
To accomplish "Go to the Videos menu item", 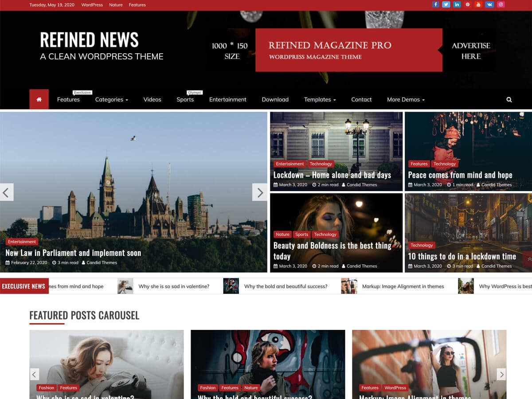I will tap(152, 100).
